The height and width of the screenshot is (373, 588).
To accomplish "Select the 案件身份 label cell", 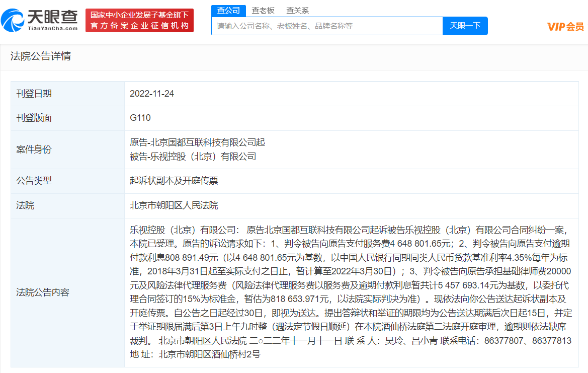I will coord(68,150).
